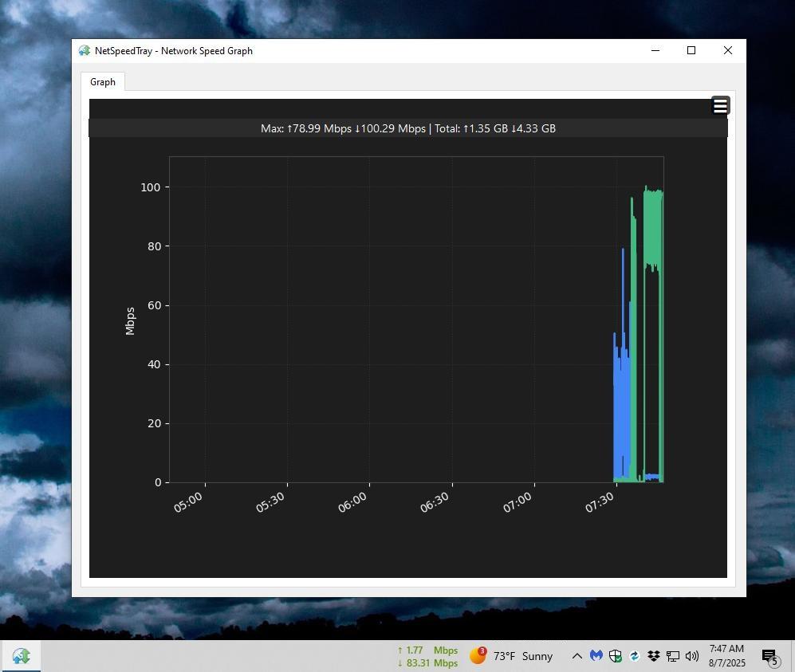
Task: Click the Max and Total stats bar
Action: [407, 128]
